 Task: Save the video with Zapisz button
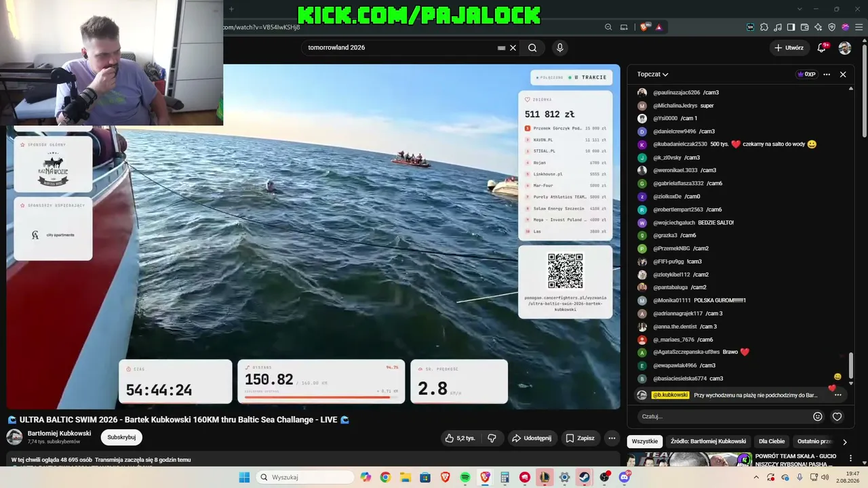coord(580,438)
